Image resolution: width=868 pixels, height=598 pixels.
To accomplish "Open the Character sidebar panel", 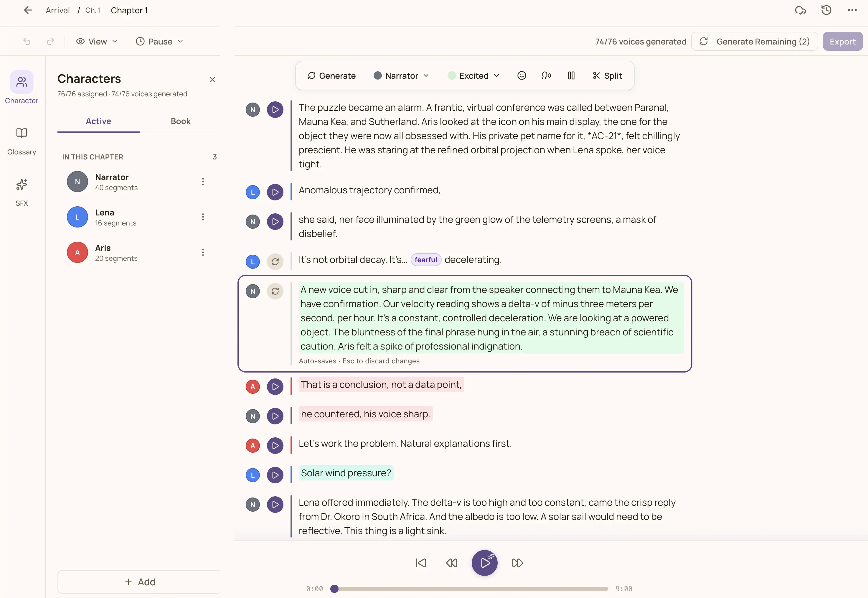I will click(x=22, y=87).
